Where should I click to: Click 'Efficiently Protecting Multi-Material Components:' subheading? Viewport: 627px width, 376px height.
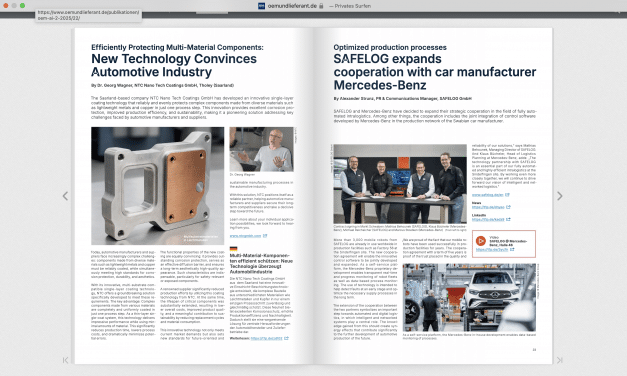pyautogui.click(x=177, y=47)
